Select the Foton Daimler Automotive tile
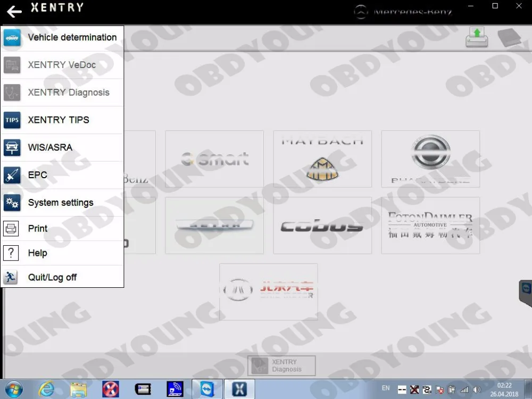Image resolution: width=532 pixels, height=399 pixels. point(430,225)
